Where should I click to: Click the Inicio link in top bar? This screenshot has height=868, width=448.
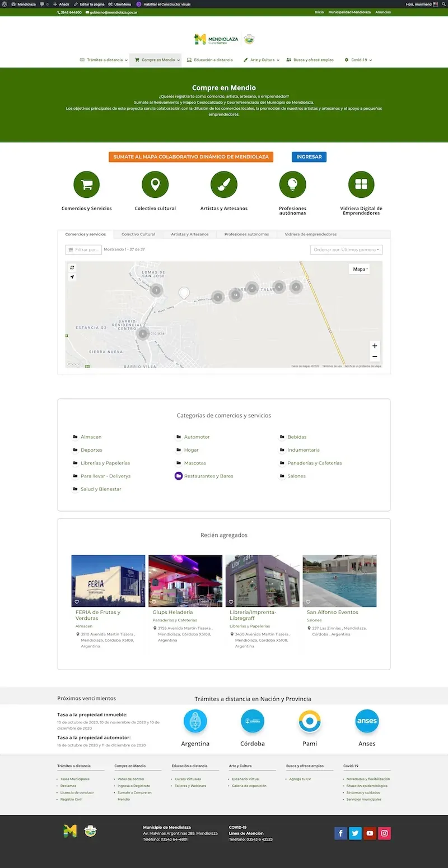[x=319, y=12]
